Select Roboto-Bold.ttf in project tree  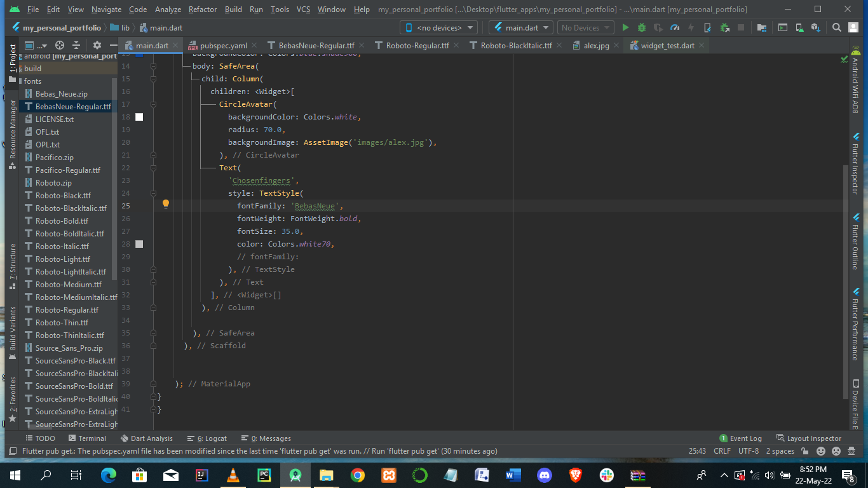tap(62, 221)
